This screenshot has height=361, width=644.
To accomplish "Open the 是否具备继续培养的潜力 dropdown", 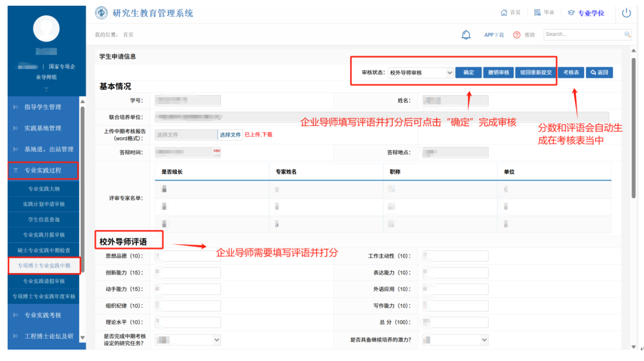I will pyautogui.click(x=455, y=340).
